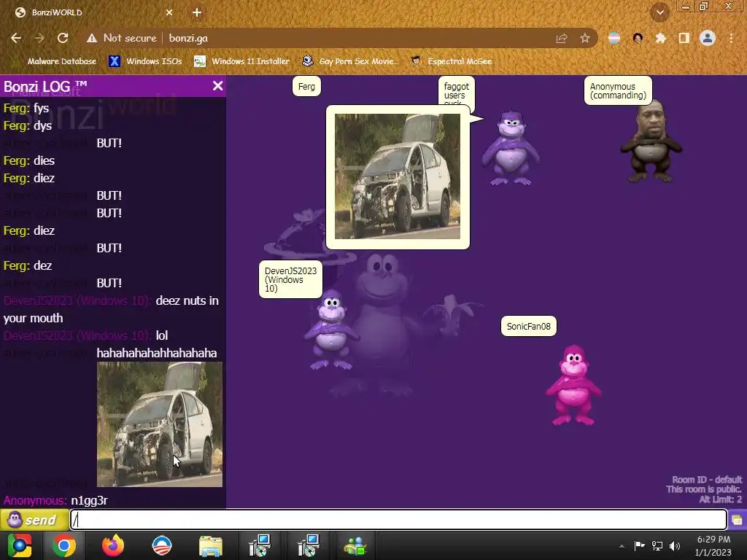This screenshot has width=747, height=560.
Task: Click the wrecked car image in speech bubble
Action: pyautogui.click(x=398, y=176)
